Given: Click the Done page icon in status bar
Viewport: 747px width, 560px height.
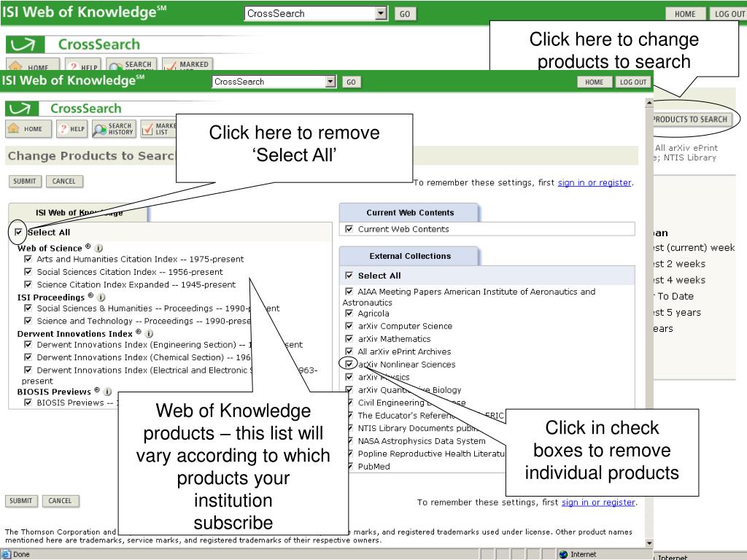Looking at the screenshot, I should pos(6,554).
